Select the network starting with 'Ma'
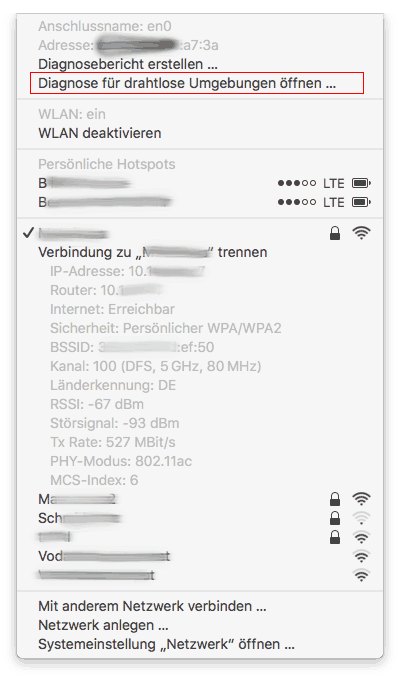Image resolution: width=400 pixels, height=679 pixels. coord(200,499)
